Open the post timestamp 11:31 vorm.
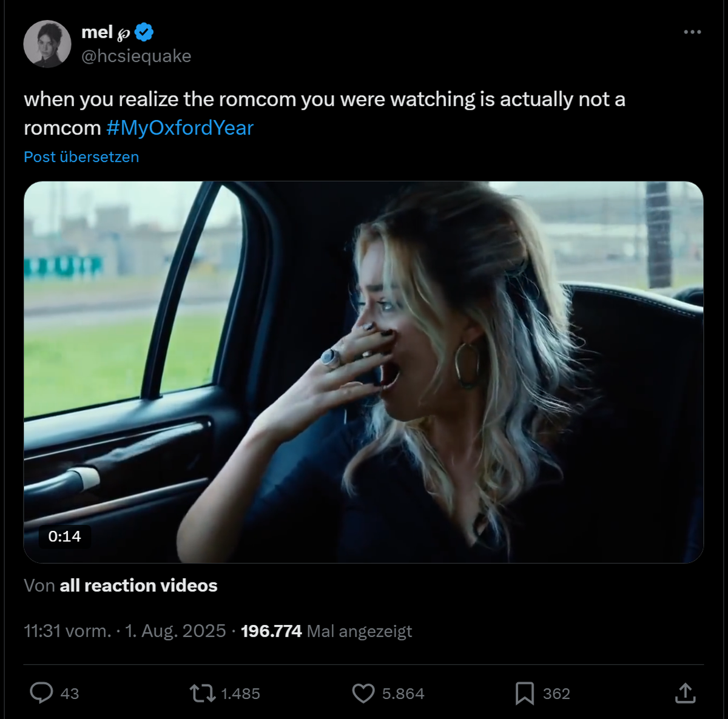Screen dimensions: 728x719 (67, 631)
